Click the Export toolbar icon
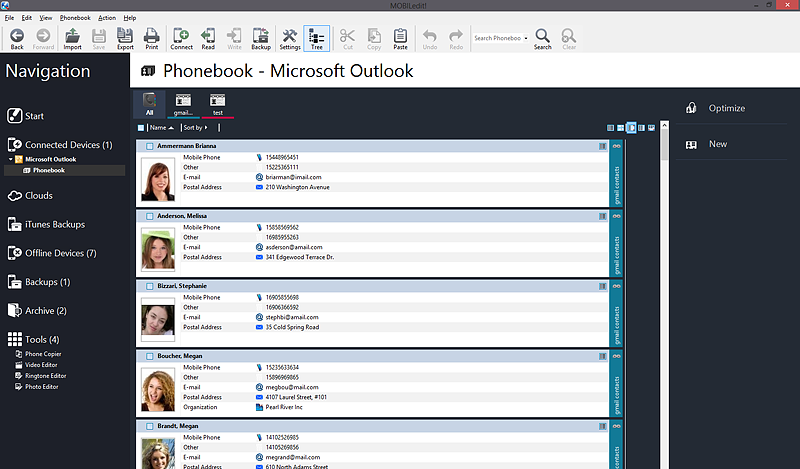800x469 pixels. coord(125,39)
